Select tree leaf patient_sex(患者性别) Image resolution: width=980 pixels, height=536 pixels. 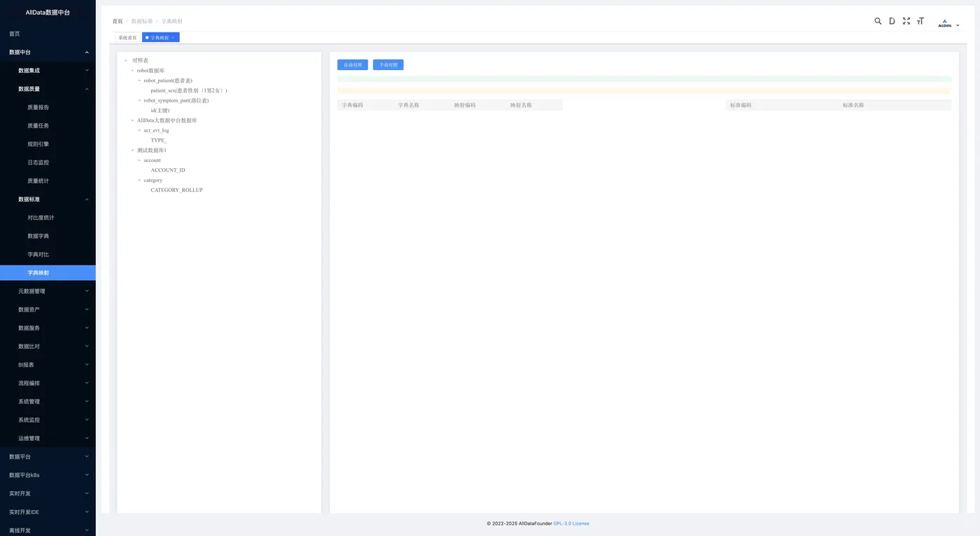coord(189,90)
